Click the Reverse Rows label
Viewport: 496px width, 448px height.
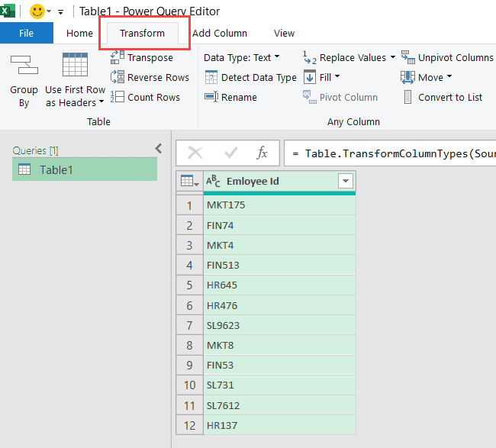pyautogui.click(x=158, y=78)
